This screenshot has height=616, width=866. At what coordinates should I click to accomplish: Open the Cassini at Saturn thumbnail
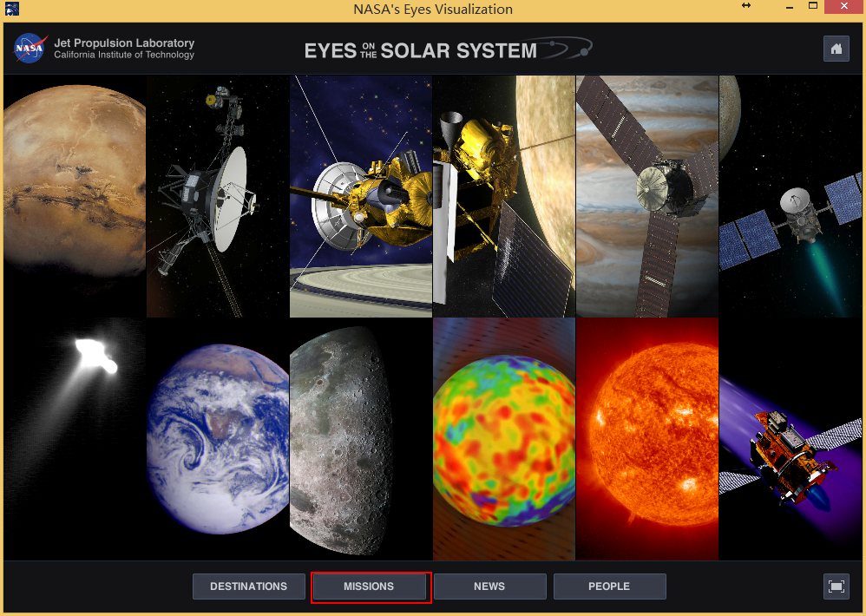[360, 195]
